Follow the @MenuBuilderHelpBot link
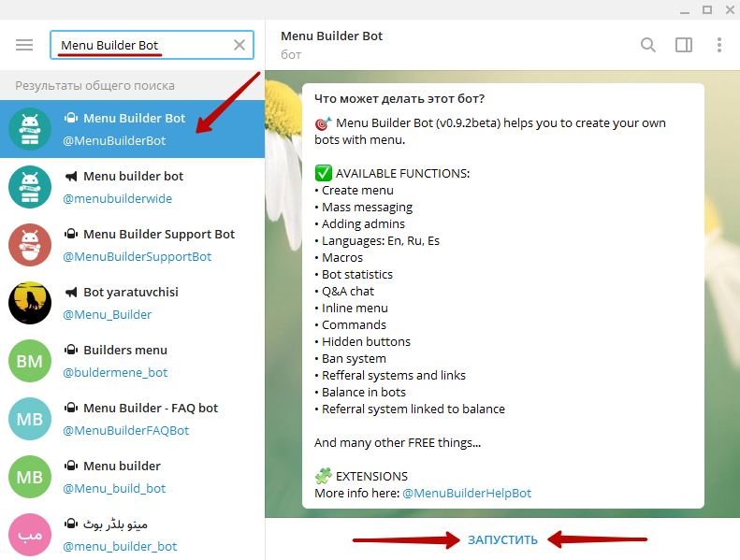Image resolution: width=740 pixels, height=560 pixels. click(x=467, y=493)
